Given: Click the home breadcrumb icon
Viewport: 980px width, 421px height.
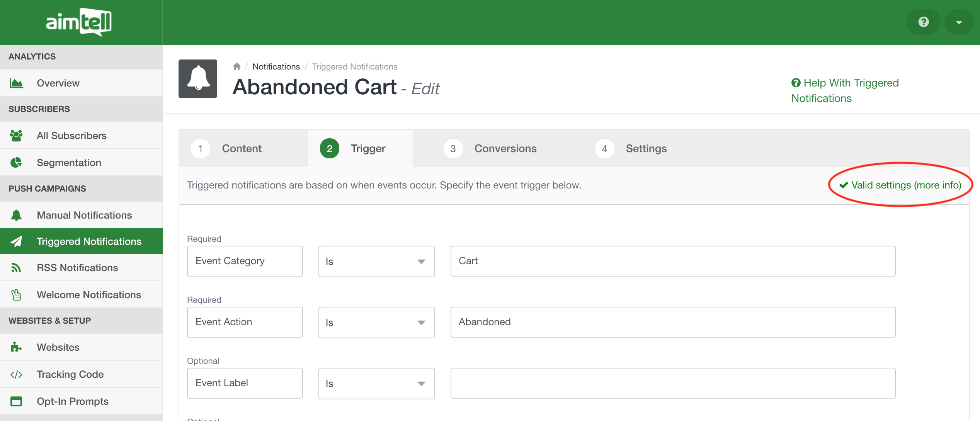Looking at the screenshot, I should pyautogui.click(x=237, y=66).
